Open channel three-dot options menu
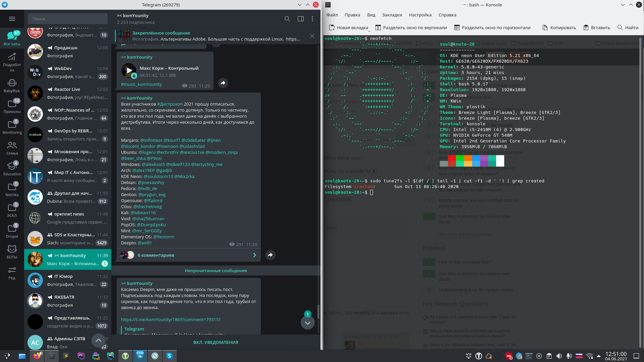Screen dimensions: 644x362 click(x=312, y=19)
